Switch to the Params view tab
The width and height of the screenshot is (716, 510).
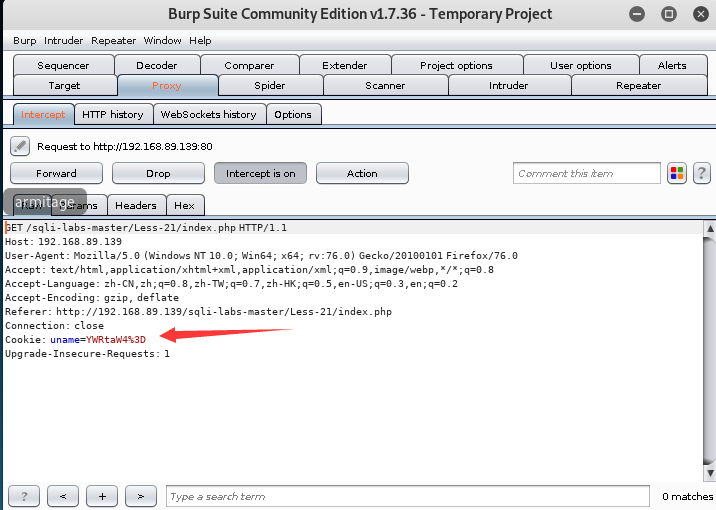[79, 205]
